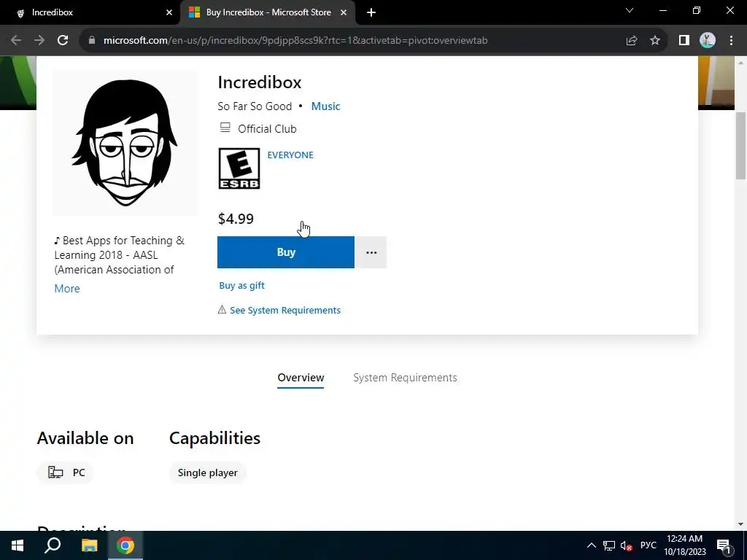
Task: Open the Chrome profile avatar
Action: click(x=708, y=41)
